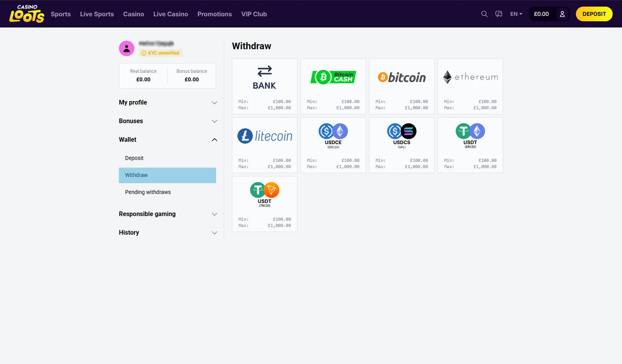The width and height of the screenshot is (622, 364).
Task: Select the litecoin withdrawal method
Action: [x=265, y=145]
